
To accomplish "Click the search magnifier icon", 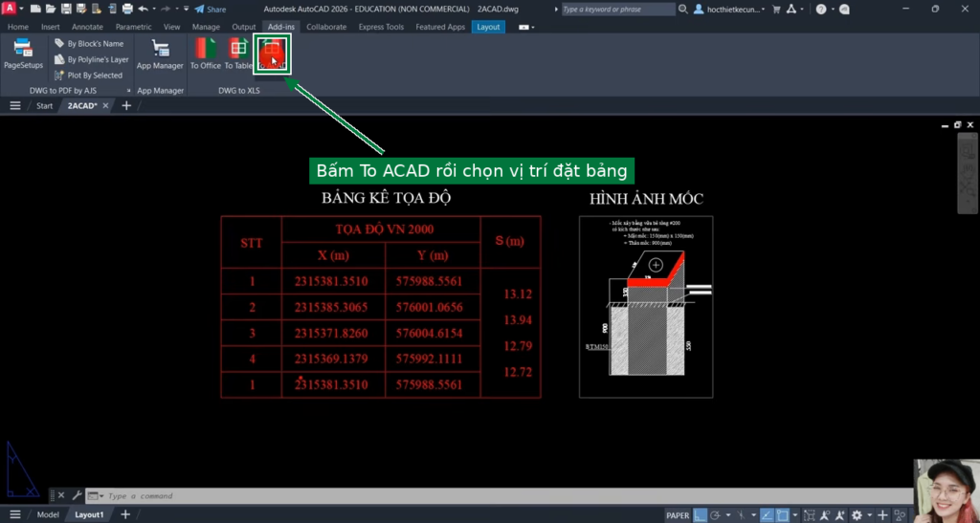I will 683,9.
